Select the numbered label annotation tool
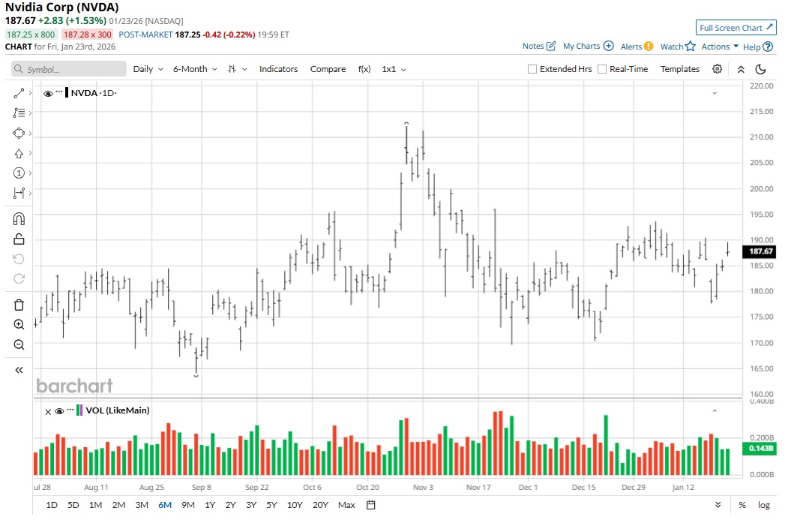812x520 pixels. point(19,173)
